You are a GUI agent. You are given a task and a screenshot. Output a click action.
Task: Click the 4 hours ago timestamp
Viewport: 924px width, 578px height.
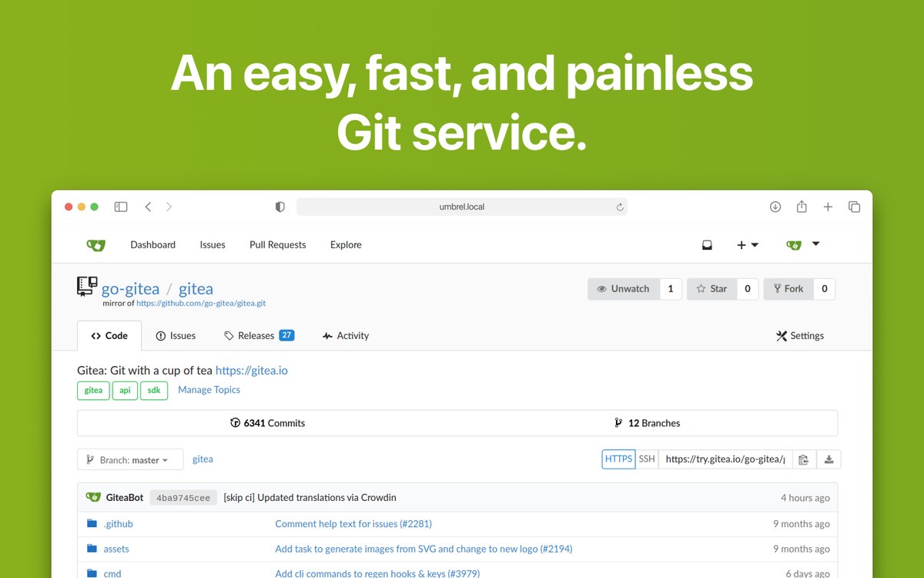tap(805, 498)
